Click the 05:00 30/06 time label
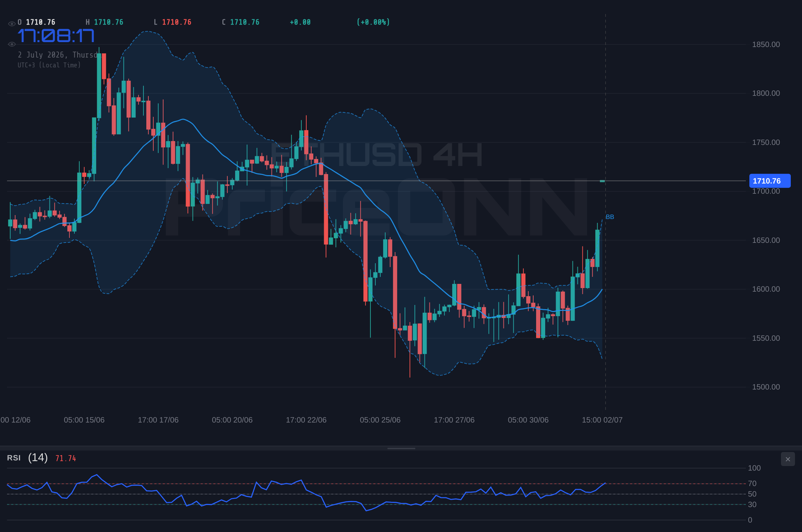The height and width of the screenshot is (532, 802). pyautogui.click(x=528, y=420)
